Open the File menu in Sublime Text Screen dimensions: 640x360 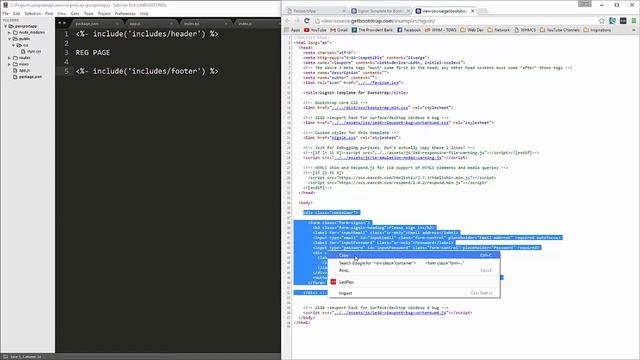tap(6, 13)
